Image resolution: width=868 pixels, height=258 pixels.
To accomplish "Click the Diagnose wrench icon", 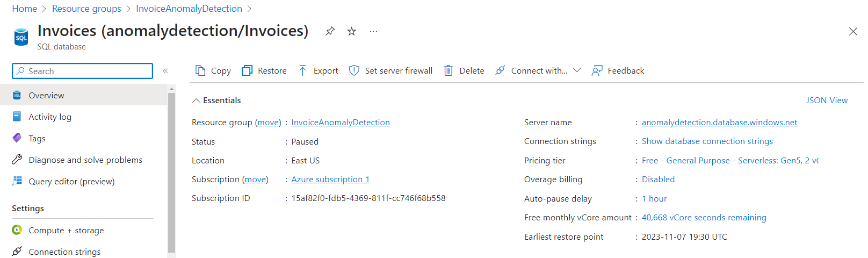I will pyautogui.click(x=17, y=160).
